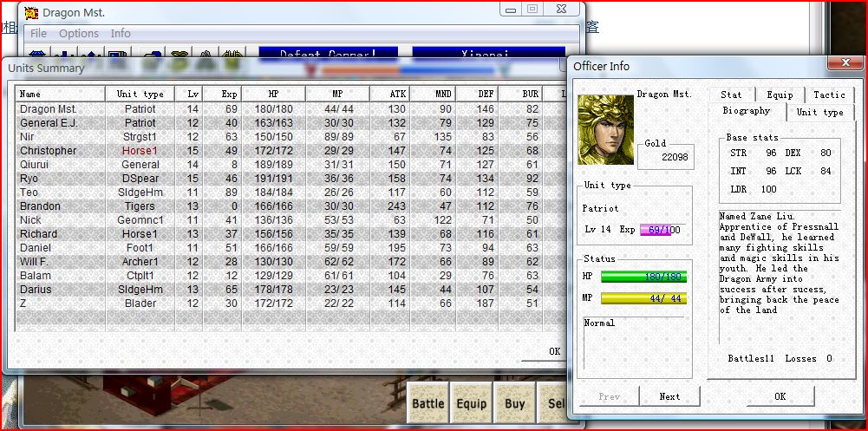Confirm with OK in Officer Info dialog

point(780,396)
